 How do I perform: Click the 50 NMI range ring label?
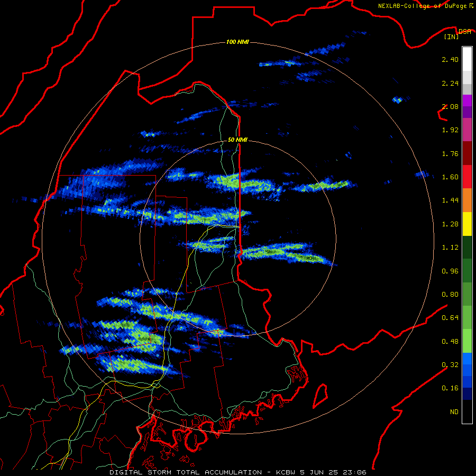pyautogui.click(x=237, y=140)
